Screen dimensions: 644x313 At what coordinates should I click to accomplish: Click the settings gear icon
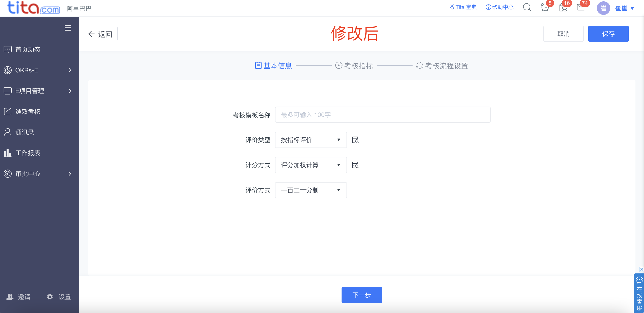(x=50, y=297)
